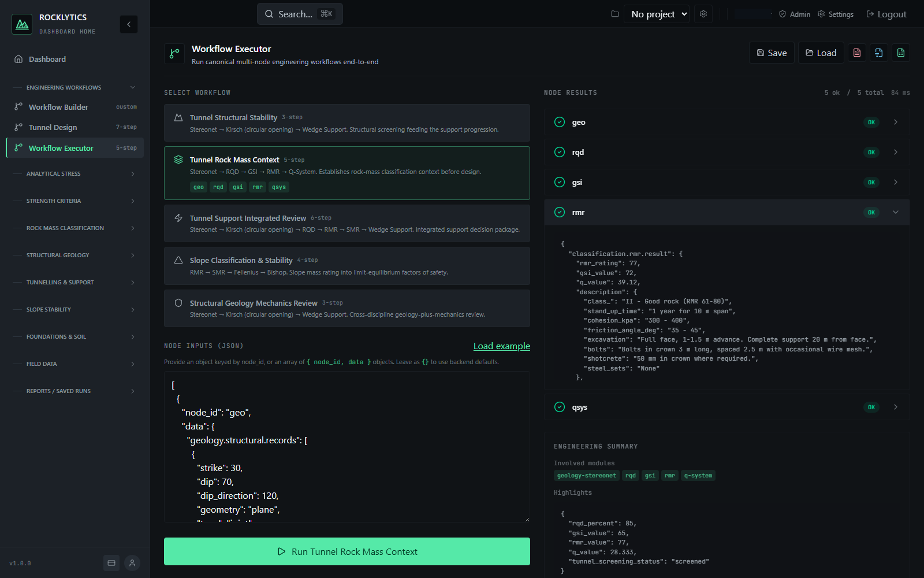Click the triangle icon on Slope Classification & Stability
924x578 pixels.
click(x=178, y=260)
